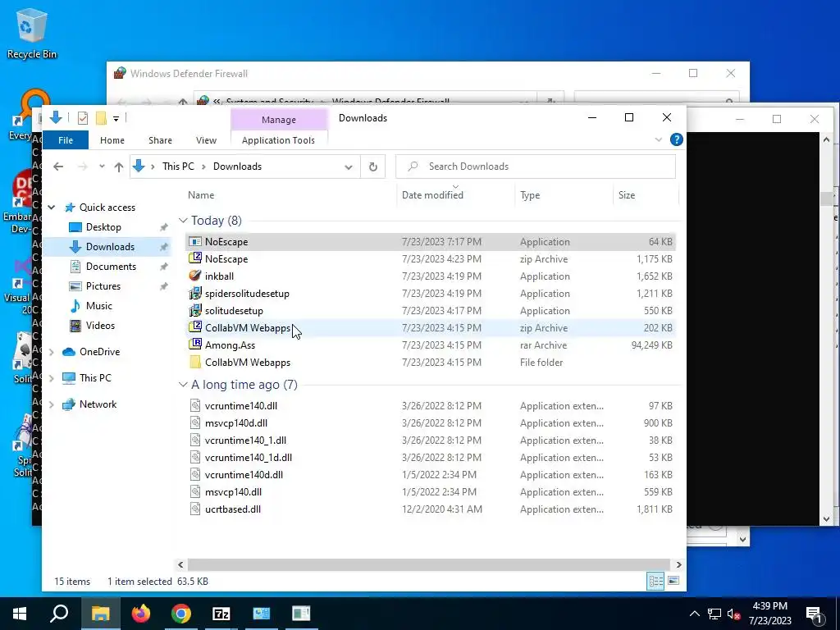840x630 pixels.
Task: Open the File ribbon tab
Action: (x=66, y=140)
